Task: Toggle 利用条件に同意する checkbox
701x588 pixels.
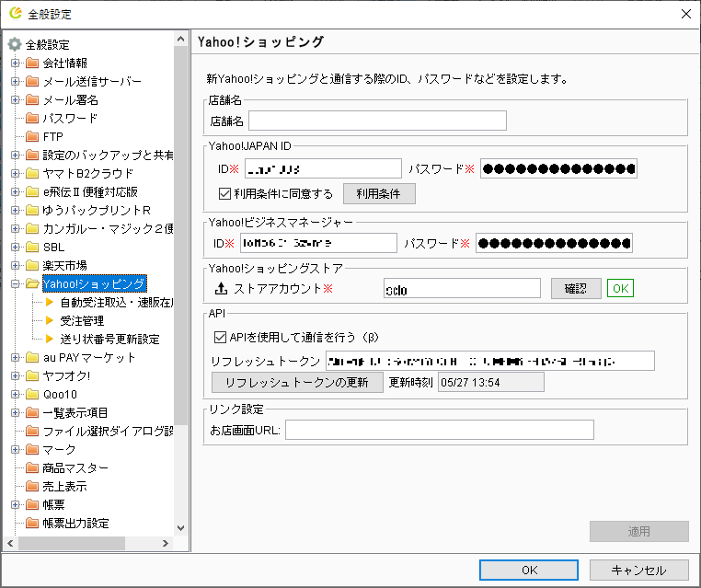Action: tap(224, 193)
